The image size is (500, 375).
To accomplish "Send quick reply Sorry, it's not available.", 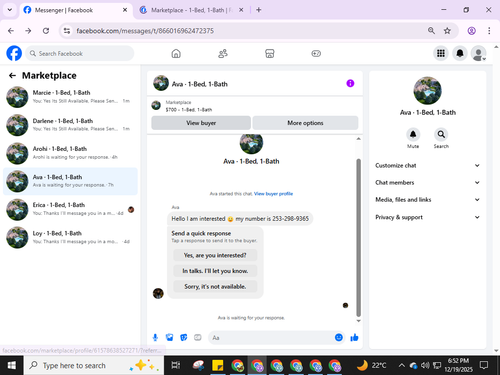I will coord(215,287).
